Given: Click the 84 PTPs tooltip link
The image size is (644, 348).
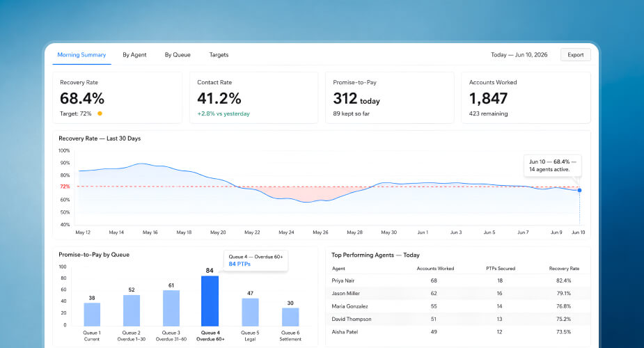Looking at the screenshot, I should (x=239, y=264).
